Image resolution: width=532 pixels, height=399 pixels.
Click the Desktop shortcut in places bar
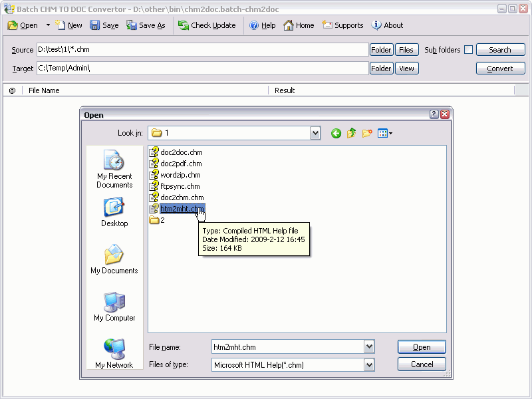pos(114,211)
